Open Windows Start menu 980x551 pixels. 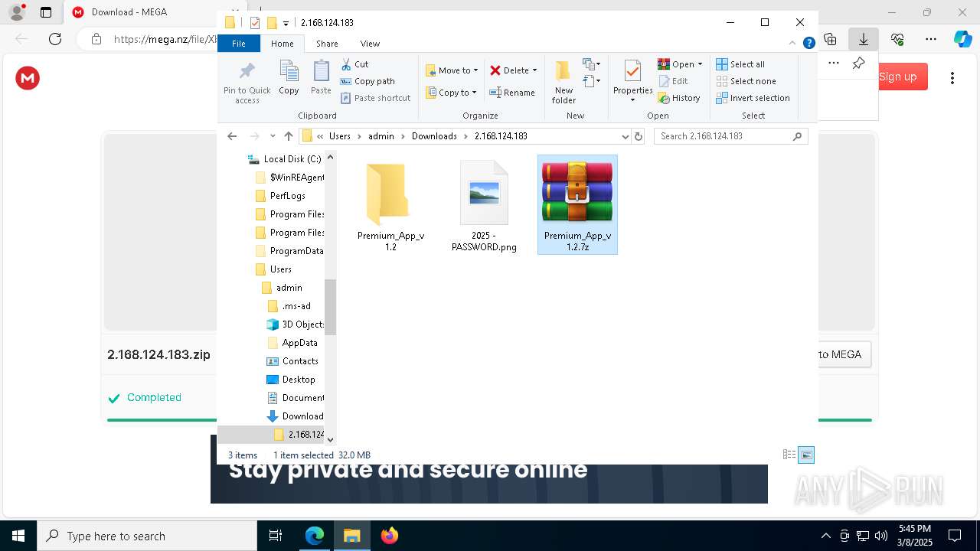18,536
